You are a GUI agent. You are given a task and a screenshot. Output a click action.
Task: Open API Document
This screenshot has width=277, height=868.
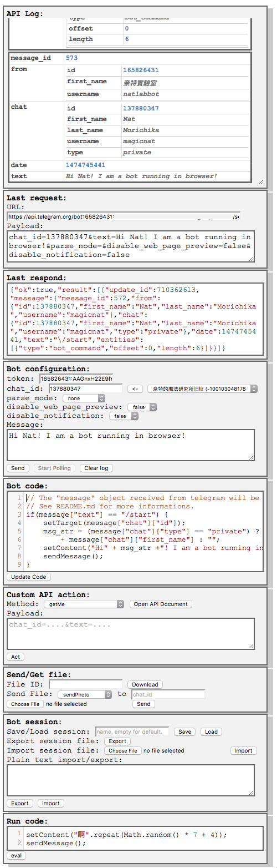point(161,604)
